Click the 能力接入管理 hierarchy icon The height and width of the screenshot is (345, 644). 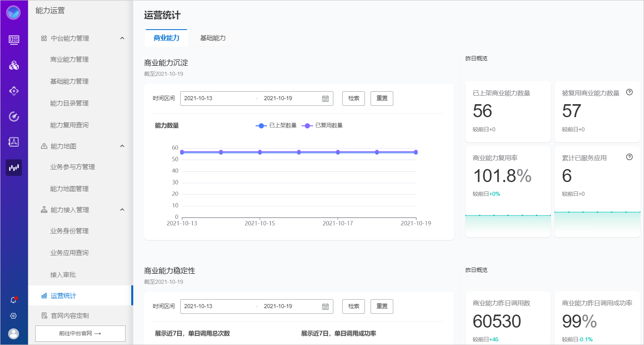[x=44, y=210]
